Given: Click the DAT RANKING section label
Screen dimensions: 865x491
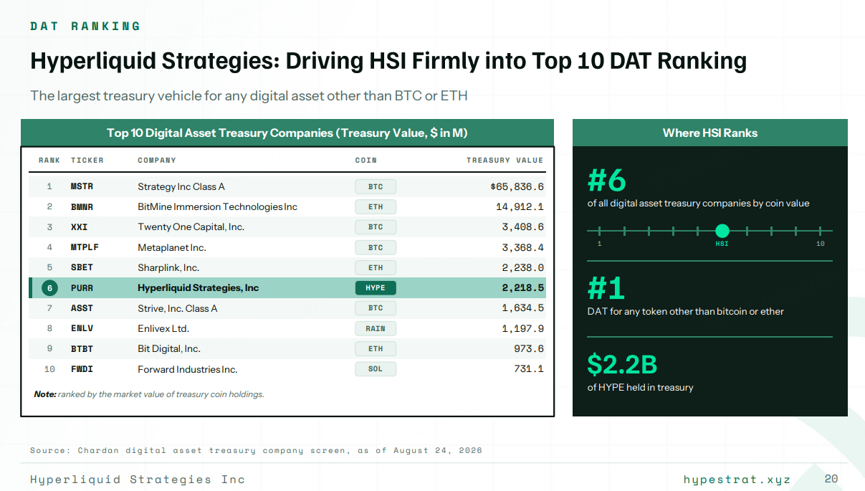Looking at the screenshot, I should pos(86,26).
